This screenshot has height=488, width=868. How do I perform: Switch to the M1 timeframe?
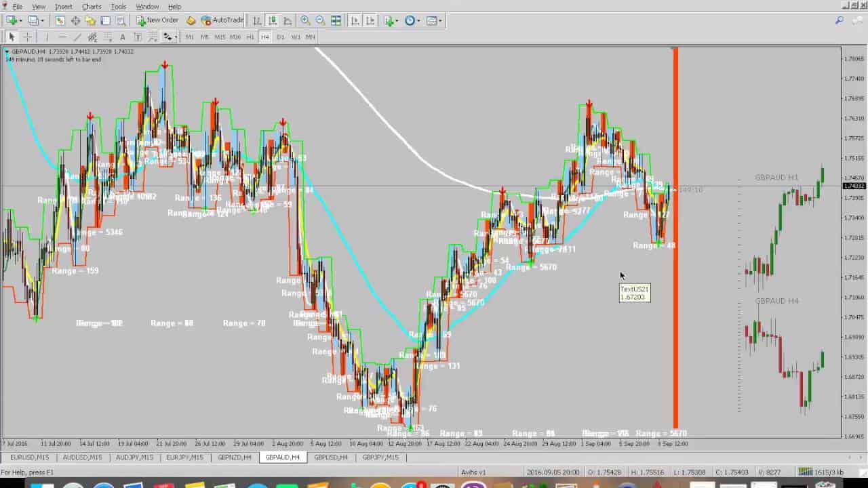tap(190, 37)
